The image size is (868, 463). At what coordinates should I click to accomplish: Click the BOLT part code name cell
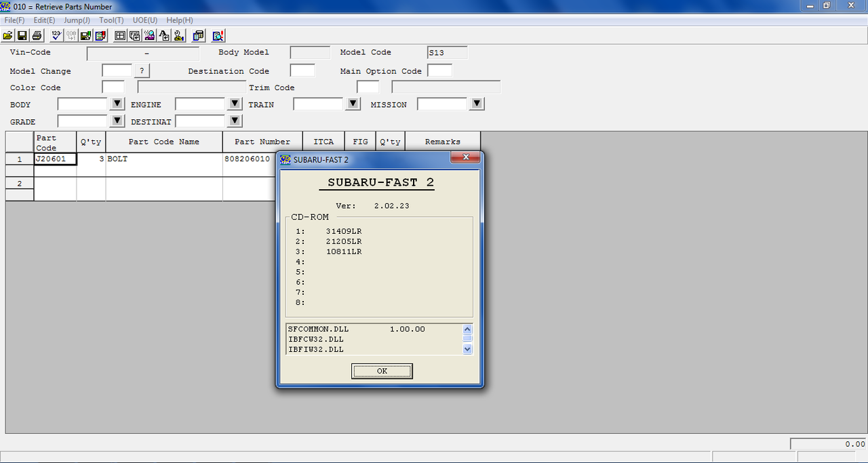coord(164,159)
